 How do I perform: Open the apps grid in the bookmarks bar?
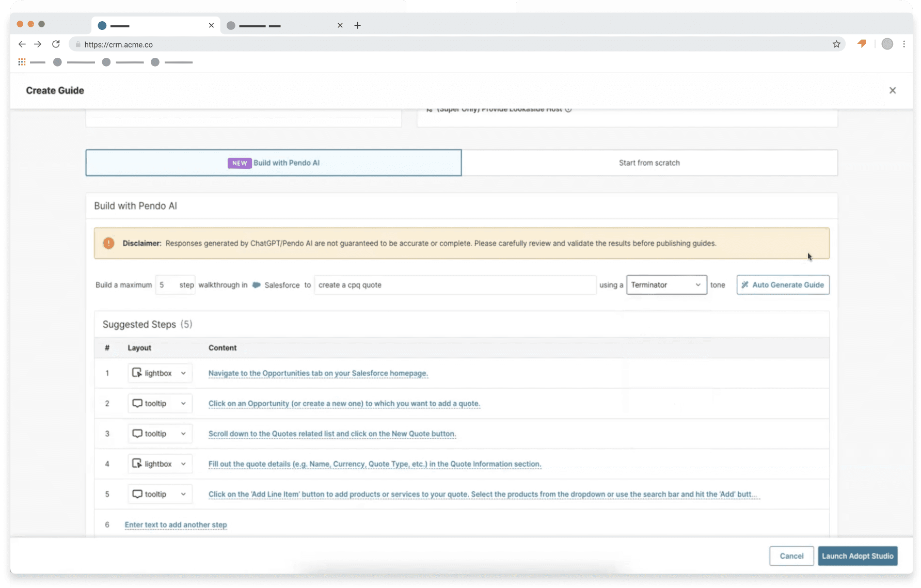tap(22, 62)
